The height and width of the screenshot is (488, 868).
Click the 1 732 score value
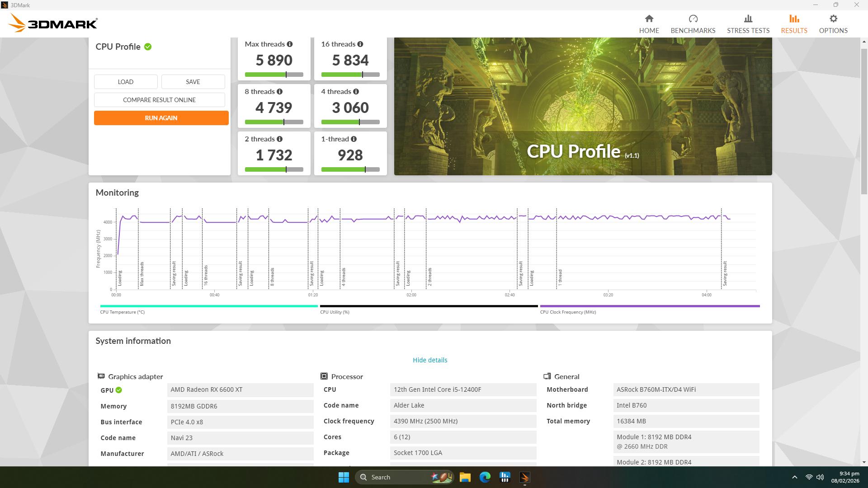(274, 155)
